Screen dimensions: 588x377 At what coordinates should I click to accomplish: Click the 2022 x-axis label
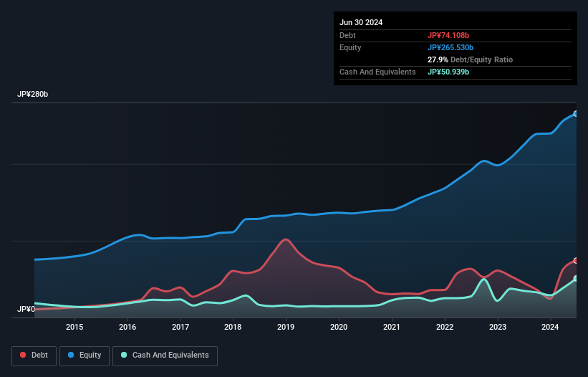[445, 327]
